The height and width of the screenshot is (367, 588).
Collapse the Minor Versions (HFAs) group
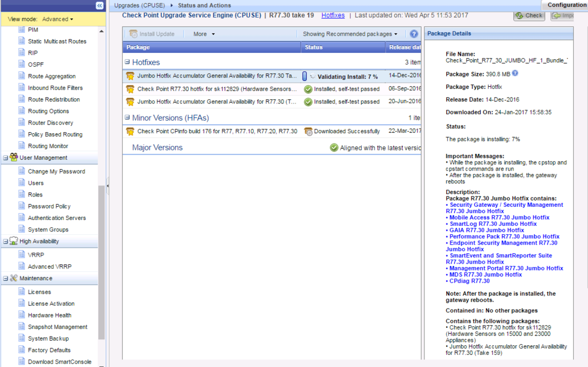(127, 118)
